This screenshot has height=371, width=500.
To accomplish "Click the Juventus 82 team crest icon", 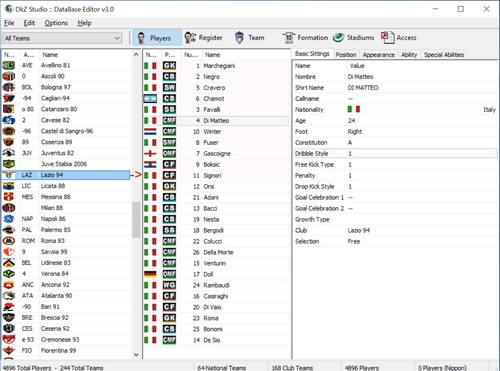I will point(9,153).
